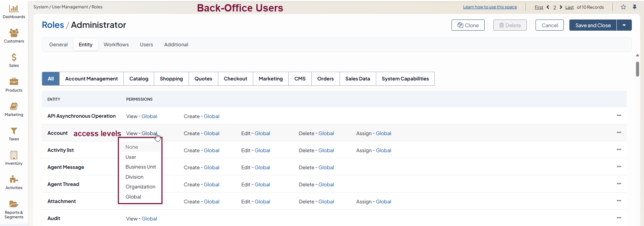Open Learn how to use this space link
Screen dimensions: 644x226
pyautogui.click(x=490, y=7)
